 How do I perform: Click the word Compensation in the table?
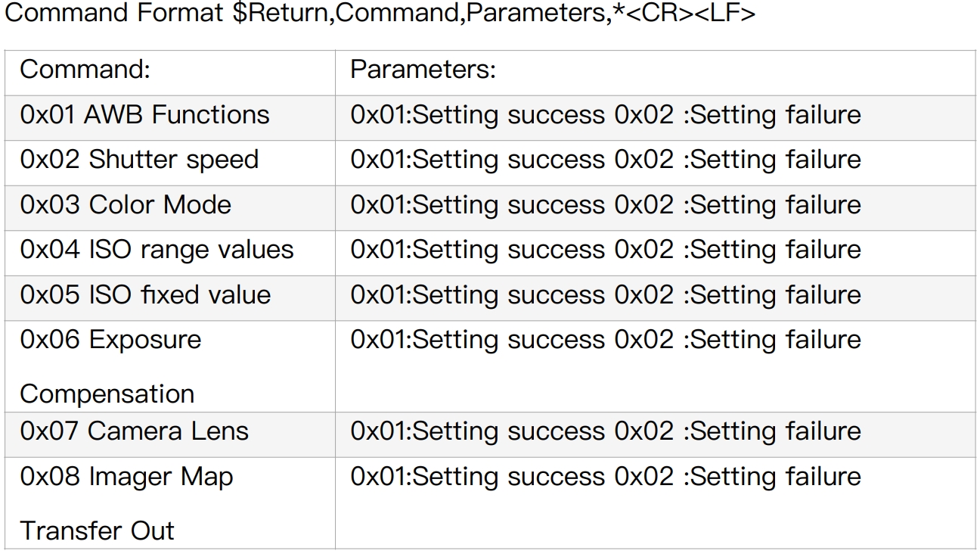[x=107, y=394]
